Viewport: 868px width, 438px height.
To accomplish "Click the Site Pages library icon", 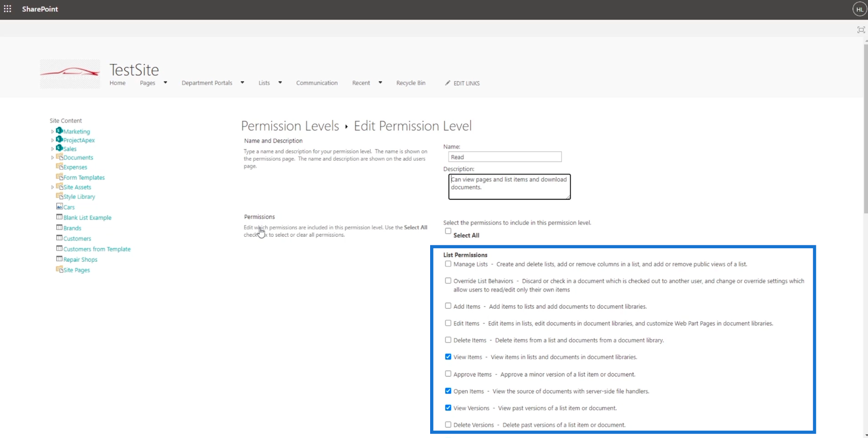I will click(60, 269).
